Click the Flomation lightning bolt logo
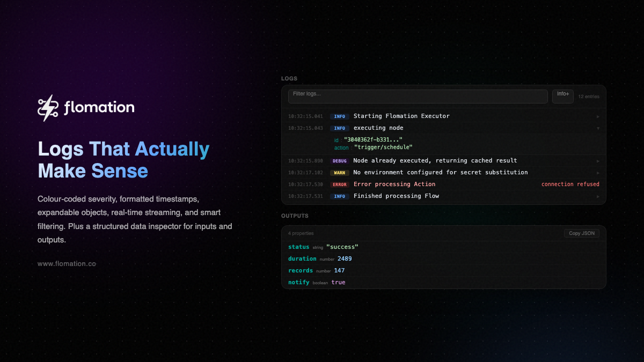 pos(48,108)
